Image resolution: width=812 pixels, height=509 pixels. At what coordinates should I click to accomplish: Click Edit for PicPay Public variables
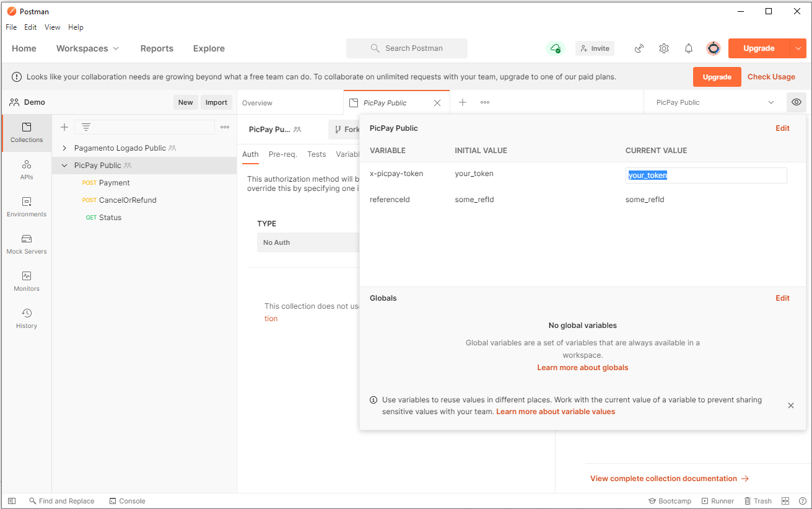point(782,128)
